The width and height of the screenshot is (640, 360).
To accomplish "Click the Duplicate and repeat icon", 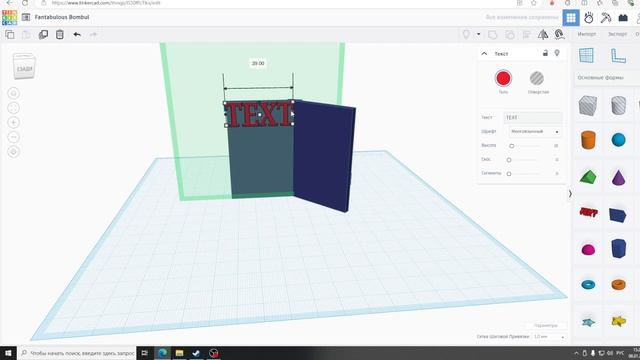I will pos(43,35).
